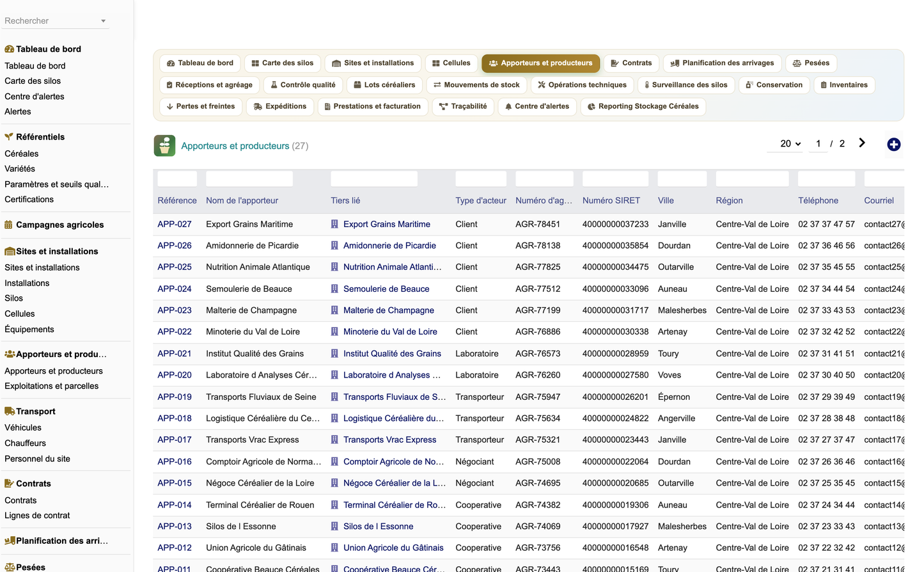Open the Traçabilité tab

click(463, 107)
